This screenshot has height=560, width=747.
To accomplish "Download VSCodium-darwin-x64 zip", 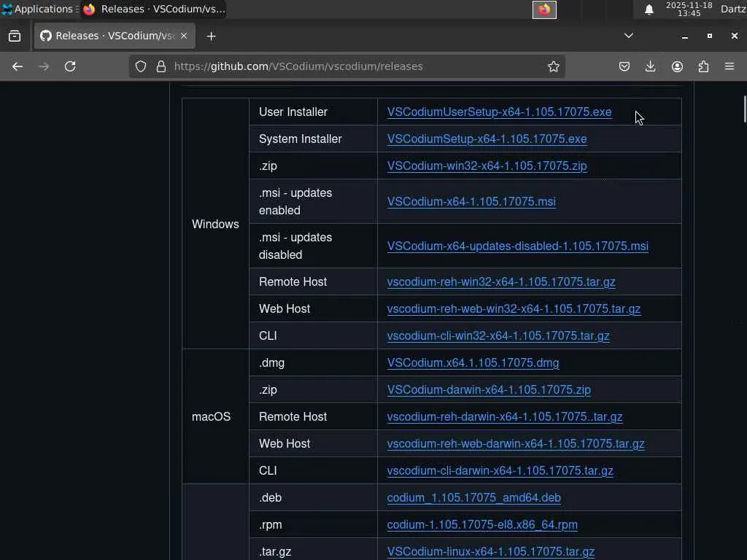I will coord(489,390).
